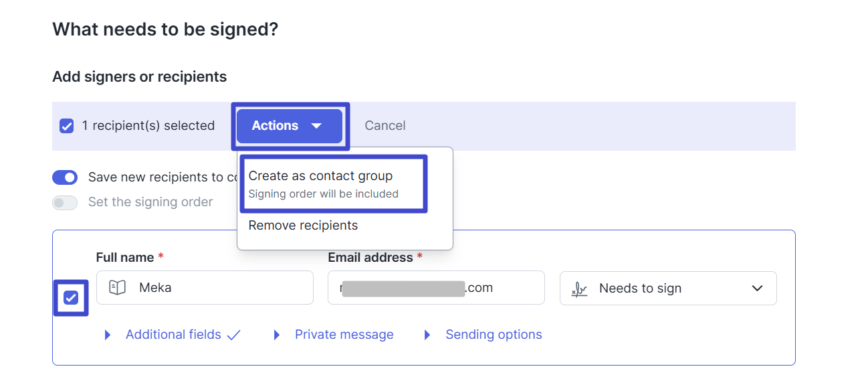Disable the Save new recipients toggle

tap(65, 177)
